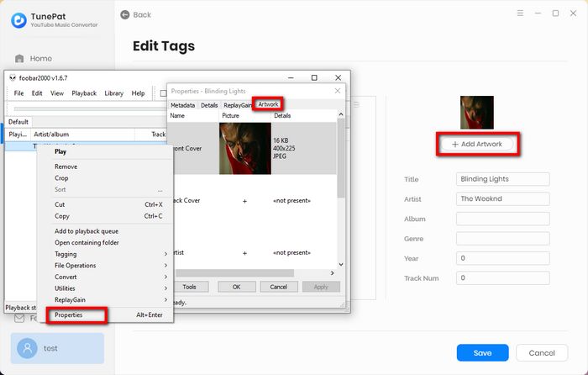The image size is (588, 375).
Task: Open Playback menu in foobar2000
Action: point(84,93)
